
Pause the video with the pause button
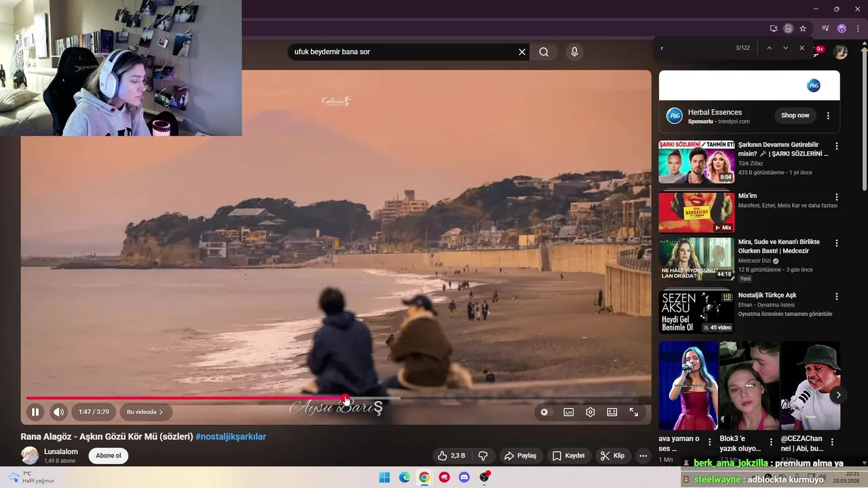35,411
